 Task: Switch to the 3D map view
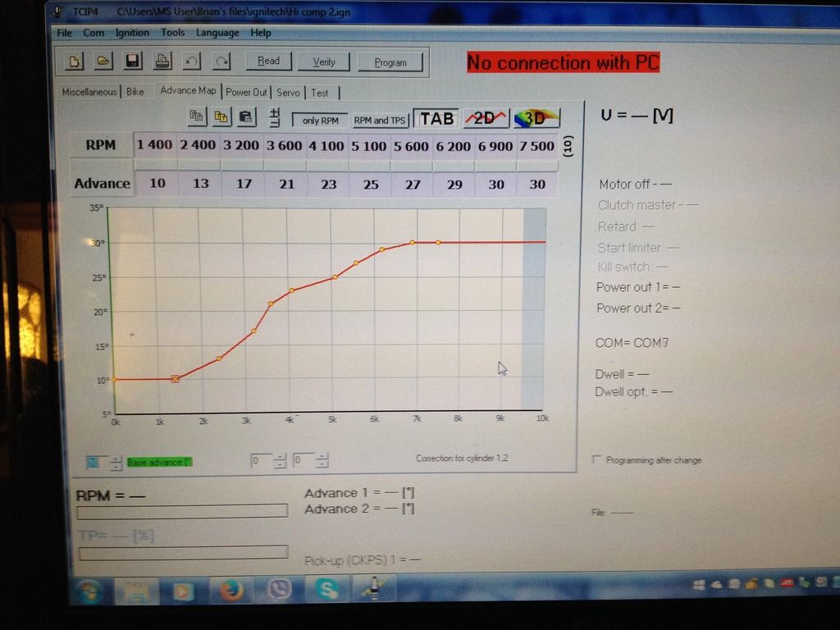click(x=536, y=118)
